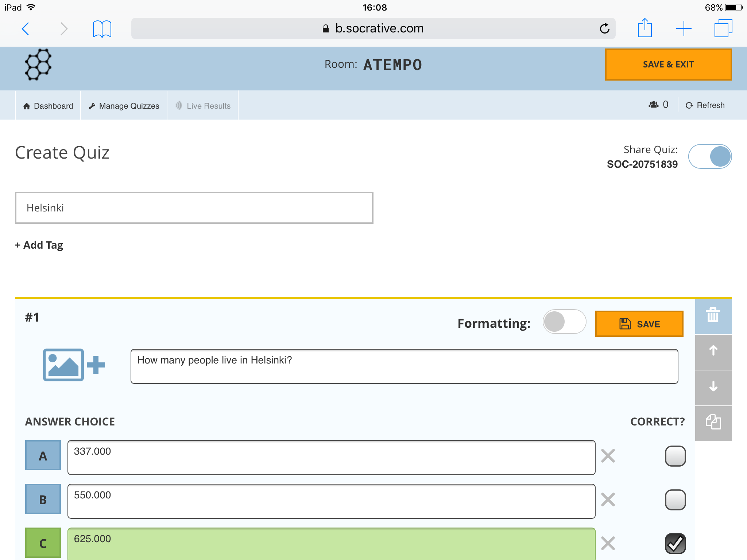Click + Add Tag
The height and width of the screenshot is (560, 747).
coord(39,245)
